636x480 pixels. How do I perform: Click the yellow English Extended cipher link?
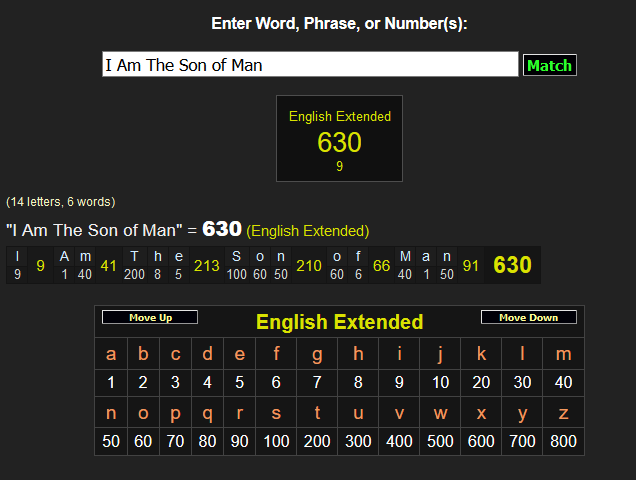308,231
